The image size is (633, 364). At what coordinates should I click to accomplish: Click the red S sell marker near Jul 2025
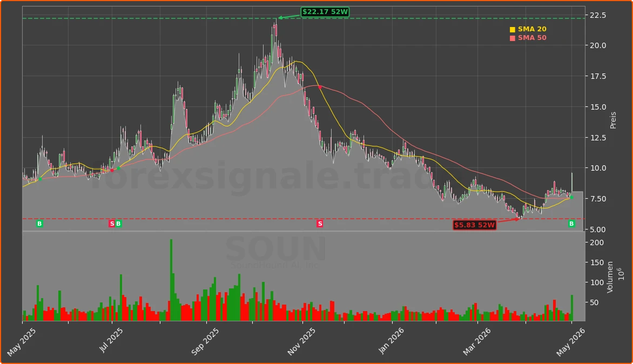[x=112, y=224]
